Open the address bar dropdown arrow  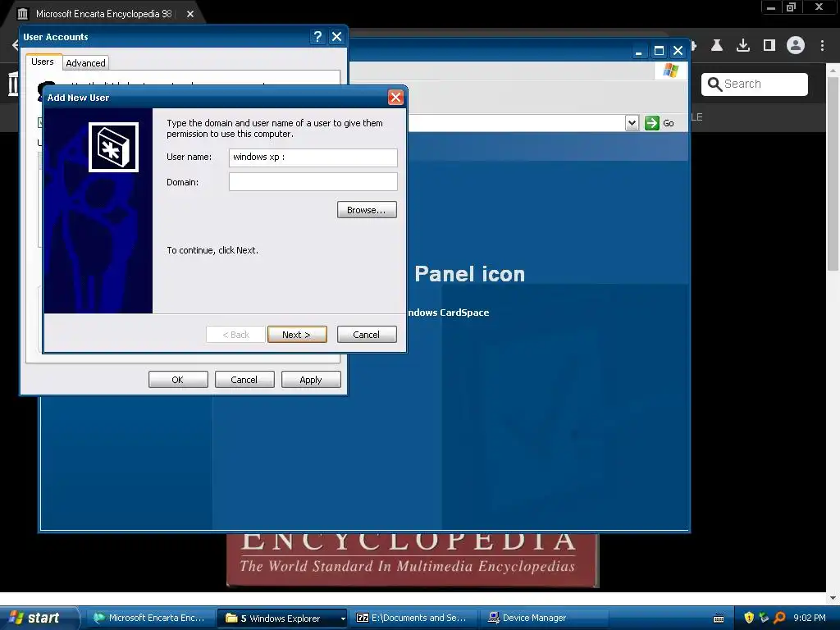click(x=632, y=123)
